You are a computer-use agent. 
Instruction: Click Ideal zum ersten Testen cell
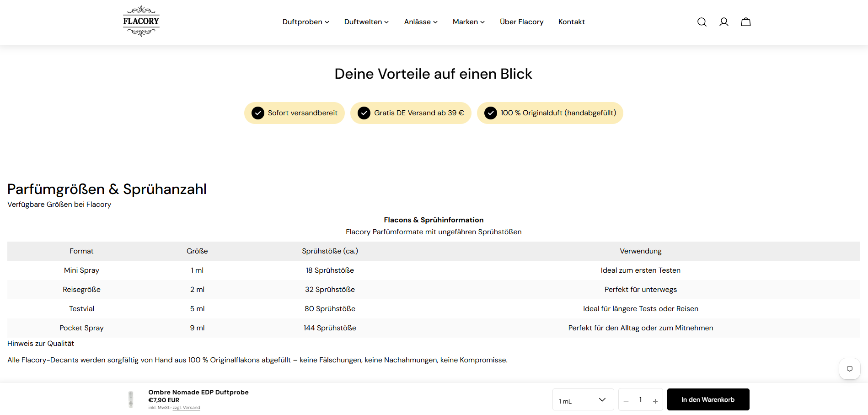click(x=640, y=270)
